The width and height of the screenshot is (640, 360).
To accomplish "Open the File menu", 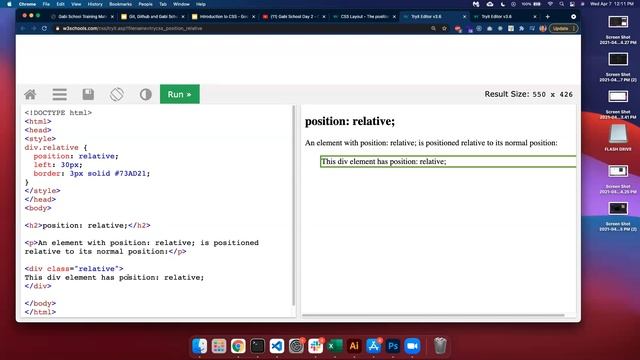I will click(46, 4).
